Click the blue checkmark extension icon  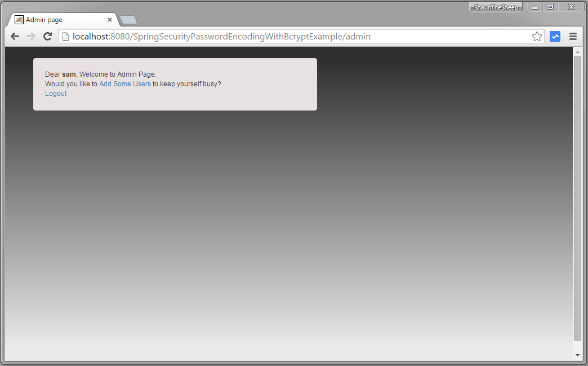tap(555, 36)
